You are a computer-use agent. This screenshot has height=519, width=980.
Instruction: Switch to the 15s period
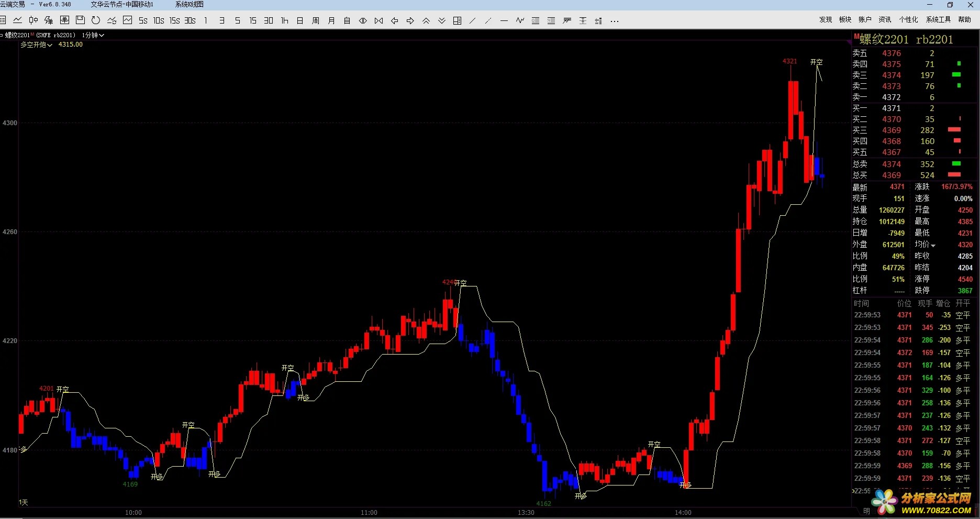click(174, 20)
